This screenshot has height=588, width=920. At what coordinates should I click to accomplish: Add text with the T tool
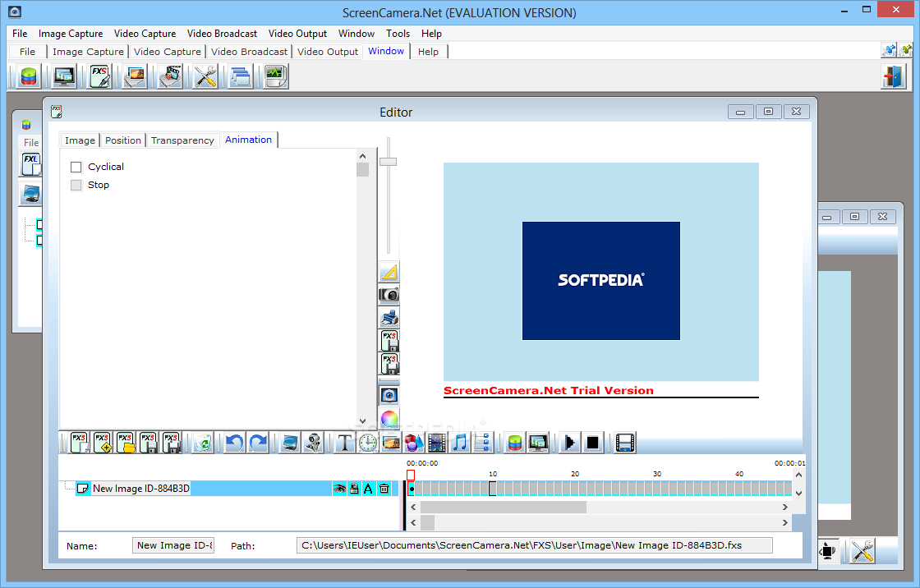(344, 443)
